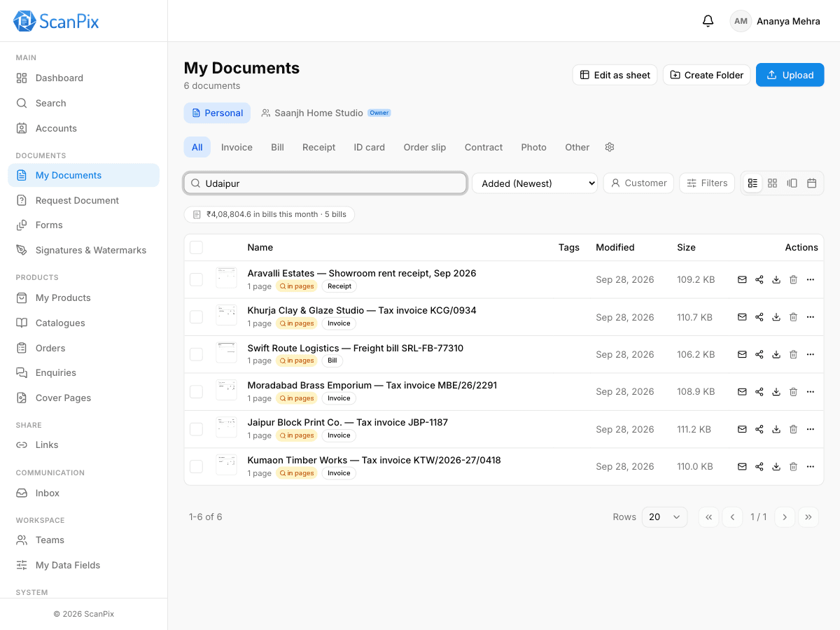Select the Contract category tab
840x630 pixels.
[x=484, y=147]
